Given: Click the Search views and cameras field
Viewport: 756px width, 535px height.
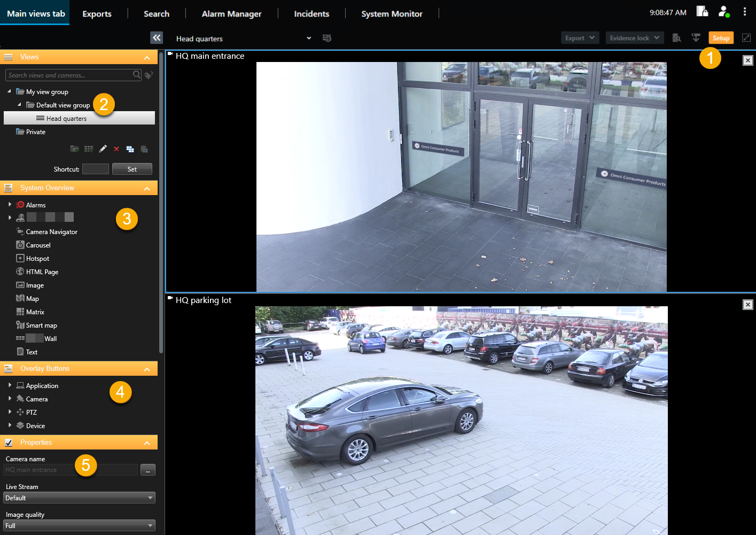Looking at the screenshot, I should tap(69, 75).
